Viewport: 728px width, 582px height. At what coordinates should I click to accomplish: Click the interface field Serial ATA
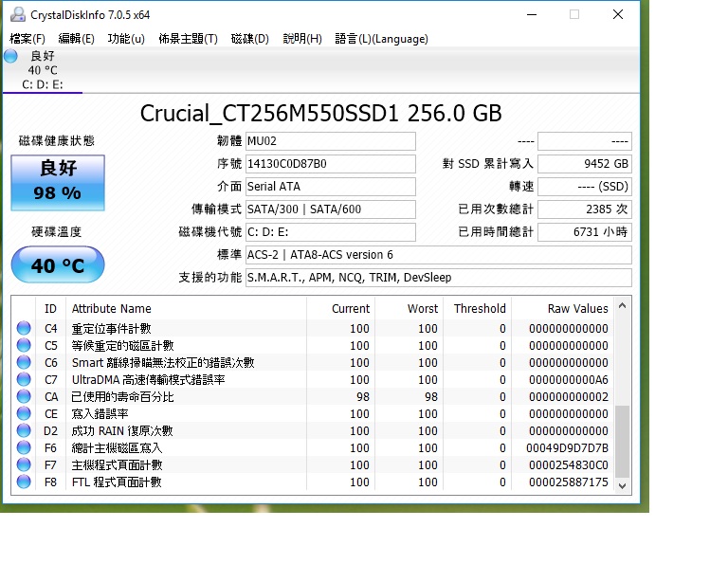[331, 187]
